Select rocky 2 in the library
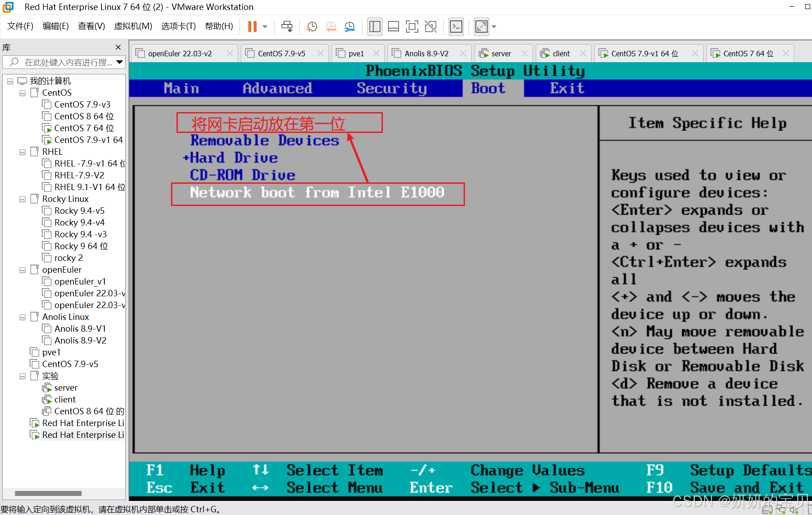This screenshot has width=812, height=515. 68,258
